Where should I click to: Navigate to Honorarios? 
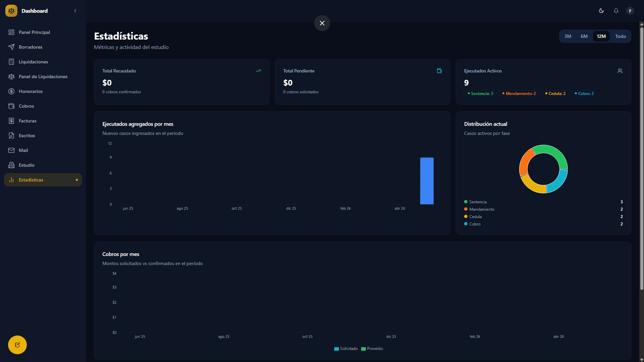click(x=43, y=91)
